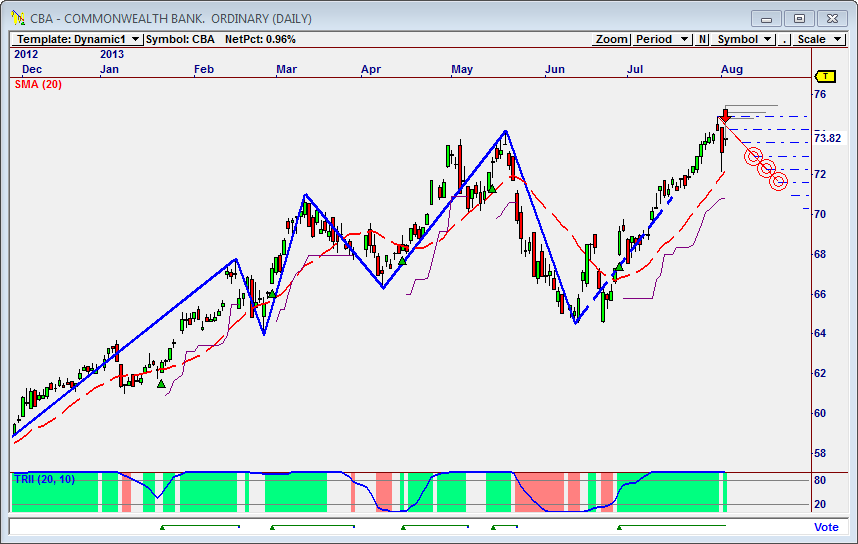The width and height of the screenshot is (858, 544).
Task: Click the 2012 year label
Action: [26, 54]
